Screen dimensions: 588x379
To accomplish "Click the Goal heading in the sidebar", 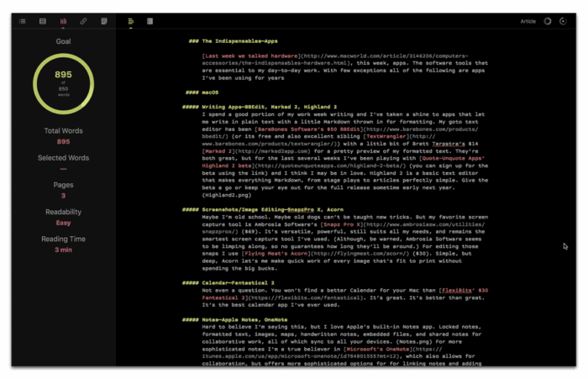I will click(63, 41).
